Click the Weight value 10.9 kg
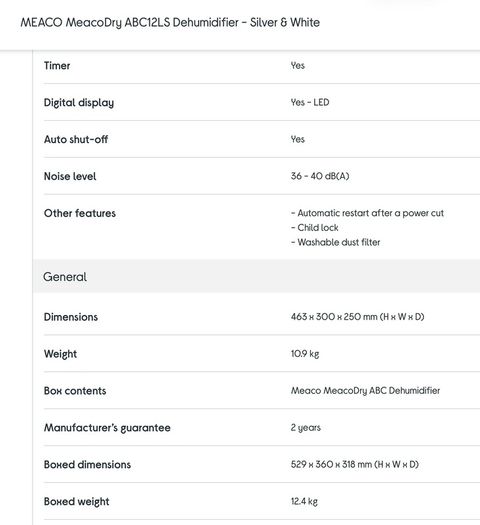This screenshot has width=480, height=525. (x=305, y=354)
